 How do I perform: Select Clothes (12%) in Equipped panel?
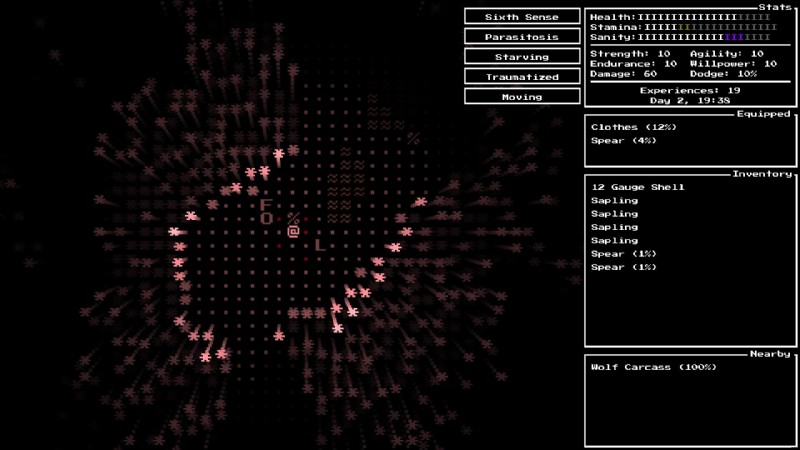tap(632, 127)
